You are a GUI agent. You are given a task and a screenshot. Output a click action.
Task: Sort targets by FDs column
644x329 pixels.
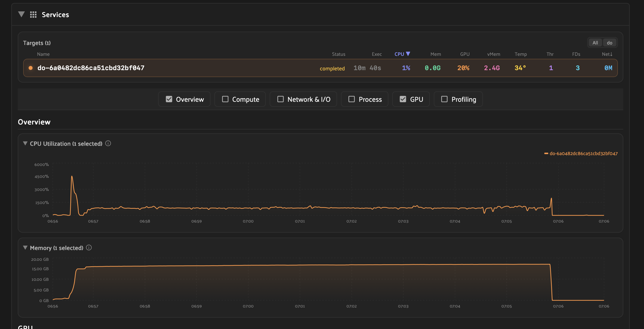[x=576, y=54]
